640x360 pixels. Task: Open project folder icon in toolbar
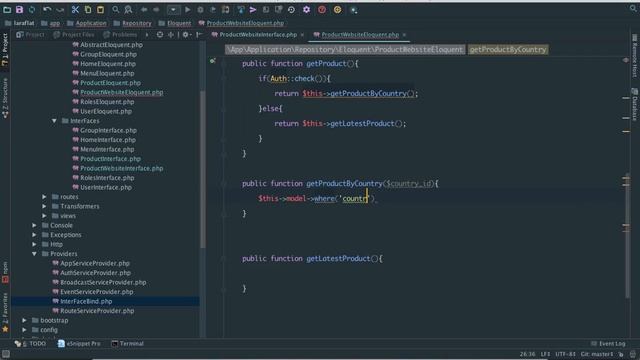coord(7,9)
